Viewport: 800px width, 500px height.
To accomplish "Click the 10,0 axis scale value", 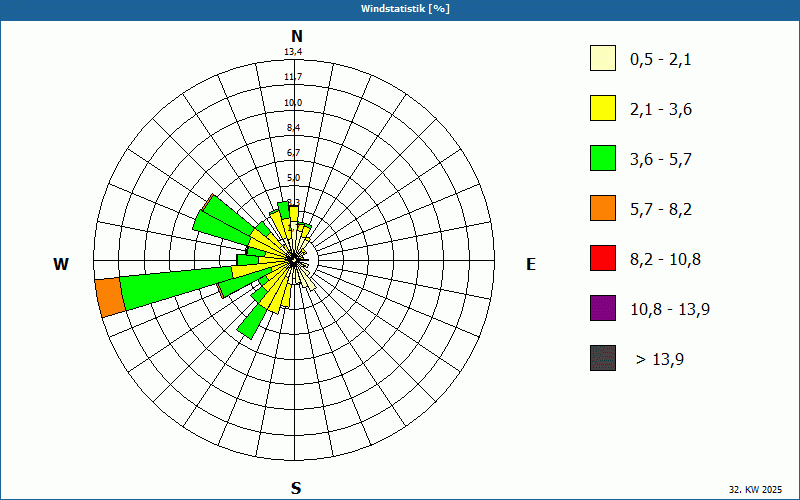I will click(x=293, y=103).
